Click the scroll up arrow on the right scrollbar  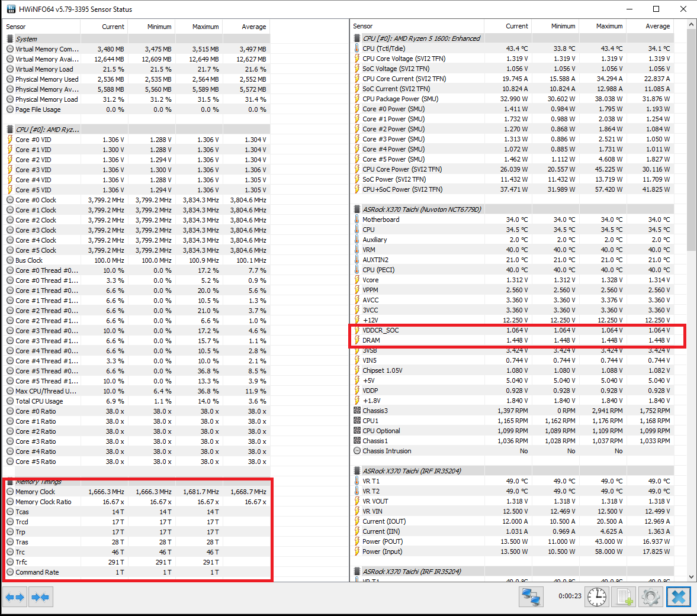(691, 24)
